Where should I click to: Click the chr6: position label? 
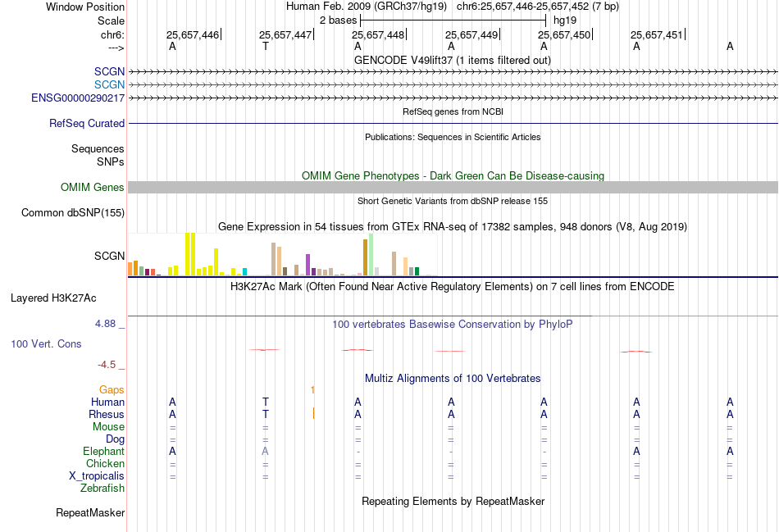112,34
